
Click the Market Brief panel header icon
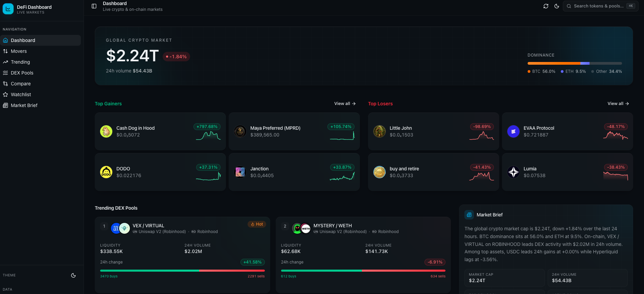click(x=469, y=215)
